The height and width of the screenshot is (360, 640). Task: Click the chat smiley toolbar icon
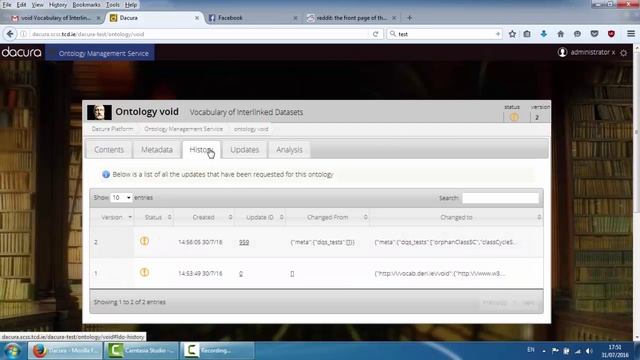pyautogui.click(x=577, y=34)
